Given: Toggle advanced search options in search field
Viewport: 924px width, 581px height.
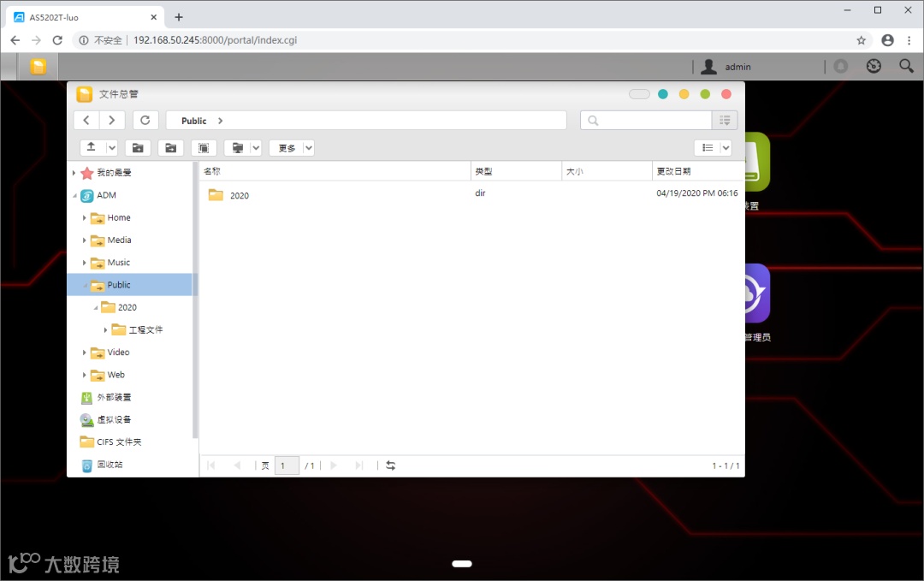Looking at the screenshot, I should [724, 120].
